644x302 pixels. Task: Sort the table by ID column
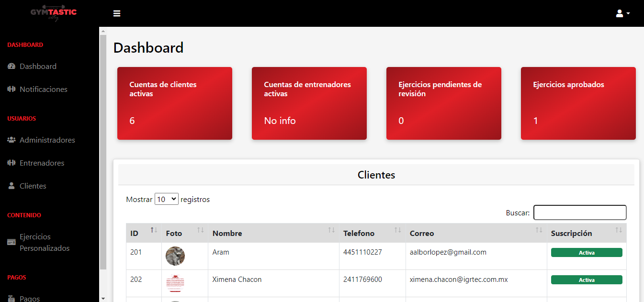[x=144, y=233]
